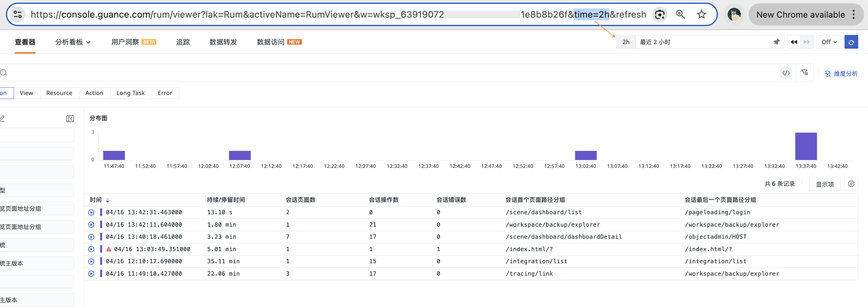Click the tallest bar at 13:37:40
The height and width of the screenshot is (307, 868).
[806, 146]
